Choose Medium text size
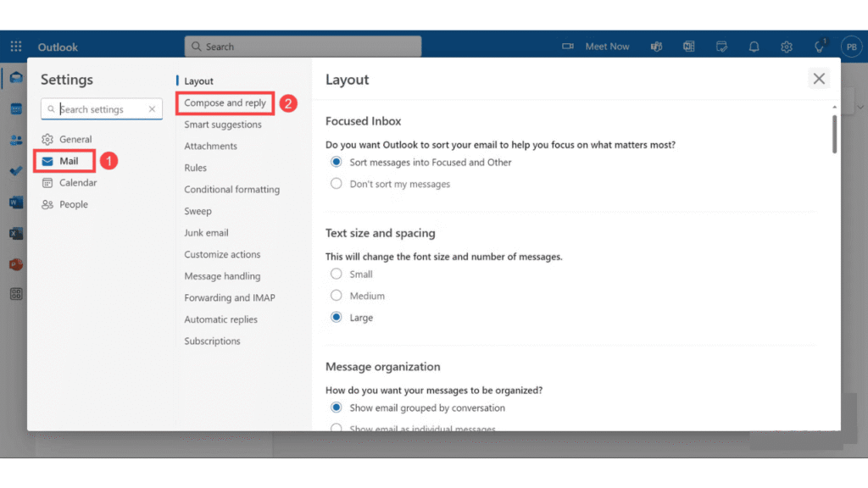This screenshot has height=488, width=868. click(x=336, y=296)
